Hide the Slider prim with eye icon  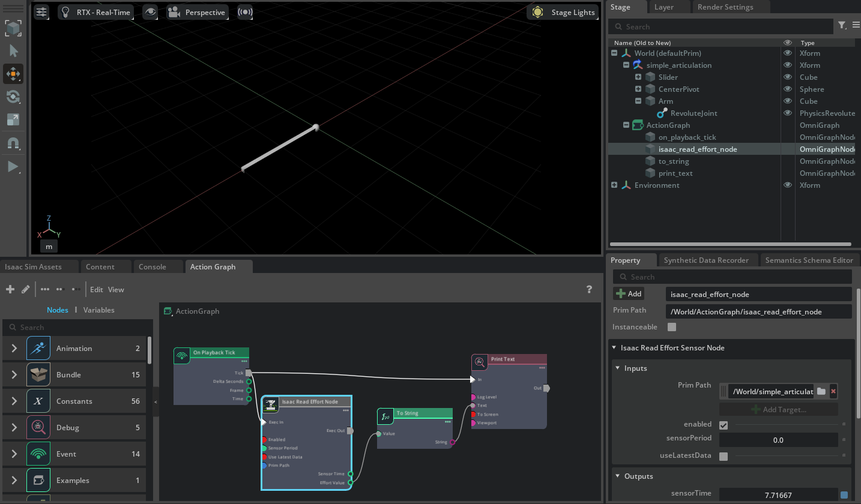pos(788,77)
